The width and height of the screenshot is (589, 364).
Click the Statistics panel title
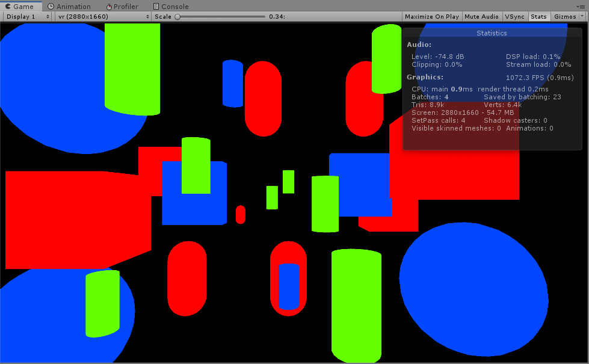pyautogui.click(x=492, y=33)
